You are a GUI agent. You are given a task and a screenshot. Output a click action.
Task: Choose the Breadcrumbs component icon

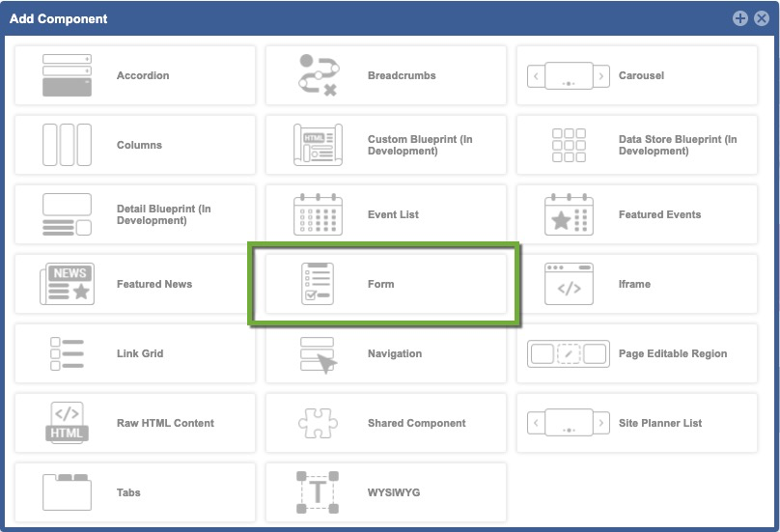pyautogui.click(x=318, y=75)
